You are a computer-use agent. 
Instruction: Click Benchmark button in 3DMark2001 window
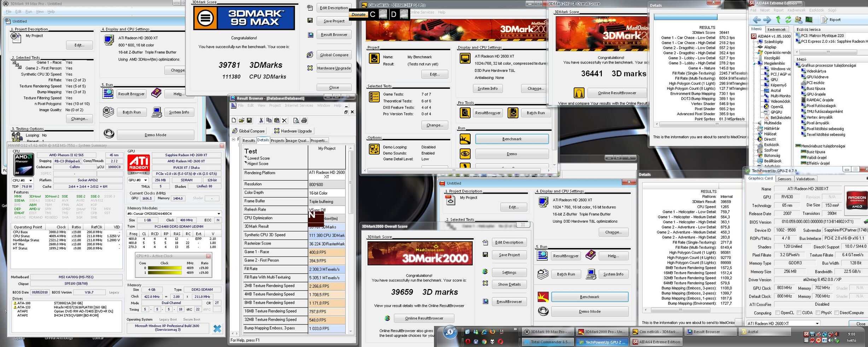point(512,139)
